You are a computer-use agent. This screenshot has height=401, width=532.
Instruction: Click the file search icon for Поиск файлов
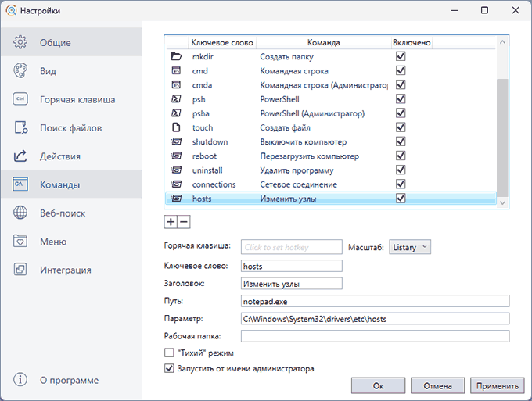point(20,127)
